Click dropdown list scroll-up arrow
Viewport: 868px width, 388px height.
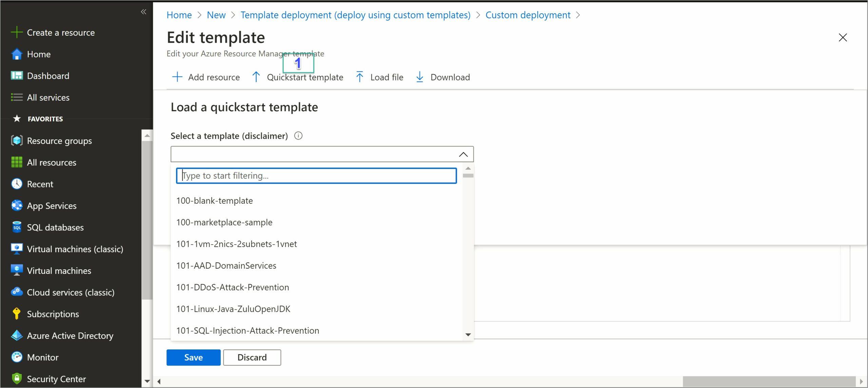coord(468,168)
